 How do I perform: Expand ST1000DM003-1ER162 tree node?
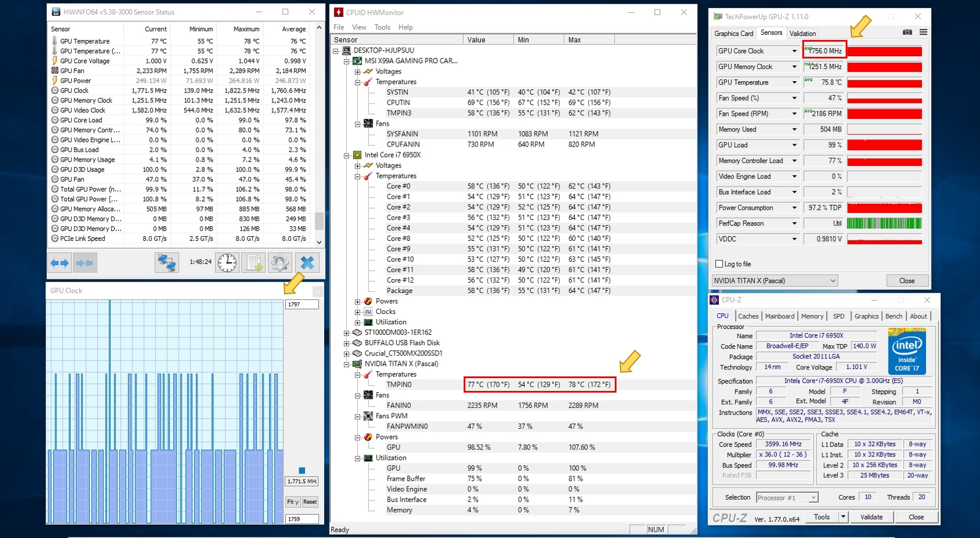pos(346,333)
